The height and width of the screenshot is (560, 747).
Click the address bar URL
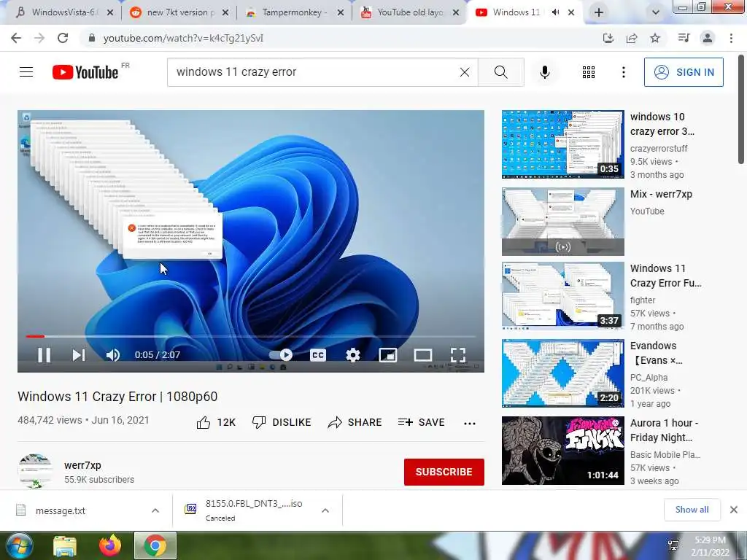point(183,38)
